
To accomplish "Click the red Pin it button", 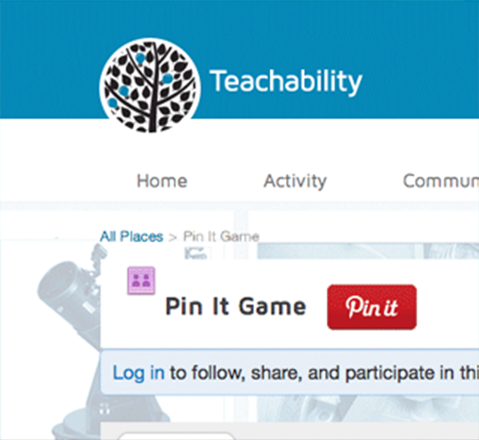I will coord(372,307).
